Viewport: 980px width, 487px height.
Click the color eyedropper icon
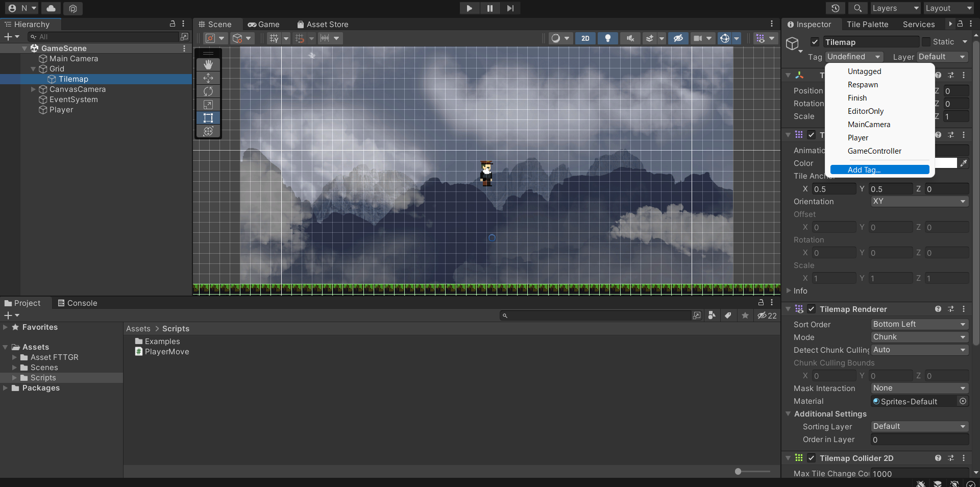click(964, 163)
